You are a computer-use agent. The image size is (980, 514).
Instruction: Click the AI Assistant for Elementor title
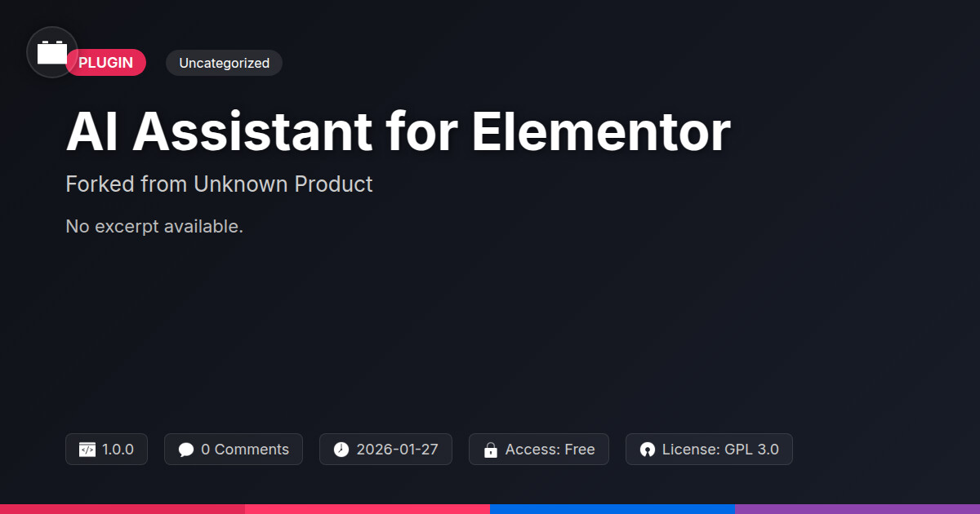[398, 132]
